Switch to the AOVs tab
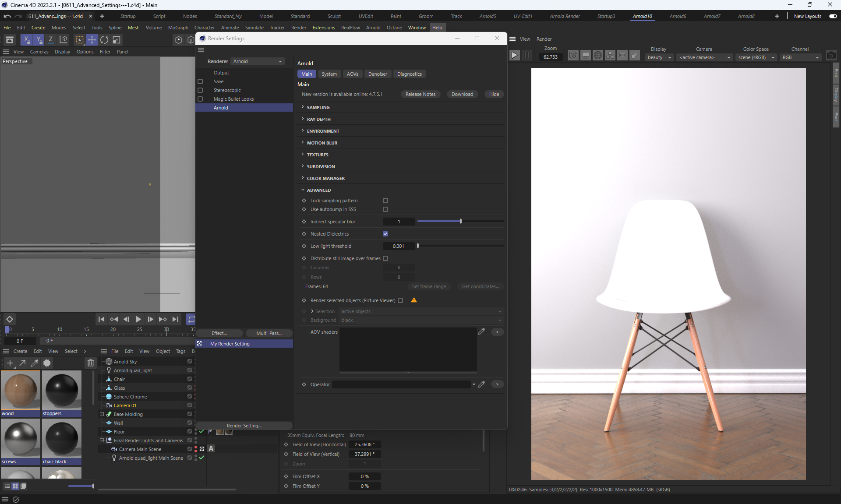The width and height of the screenshot is (841, 504). [352, 74]
